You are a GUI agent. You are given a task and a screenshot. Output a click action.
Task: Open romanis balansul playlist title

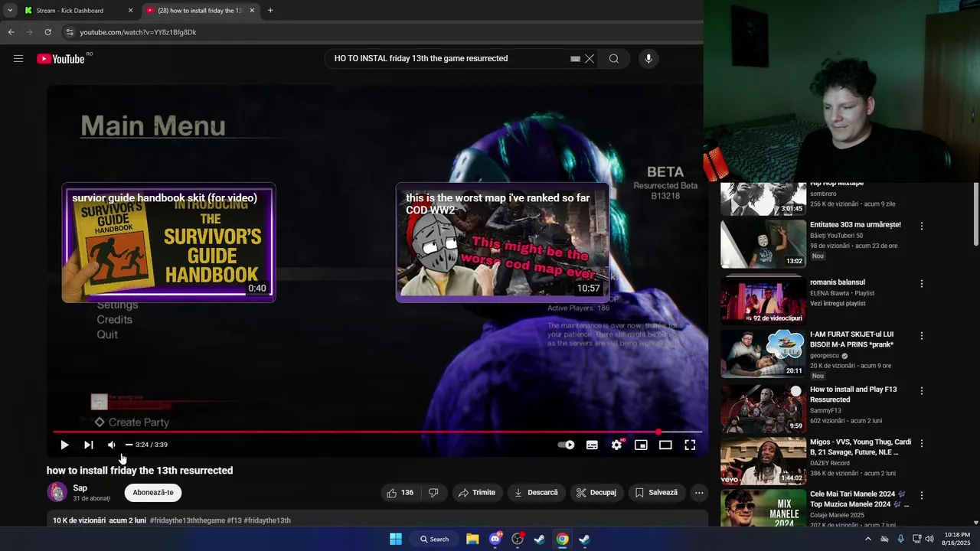coord(838,282)
